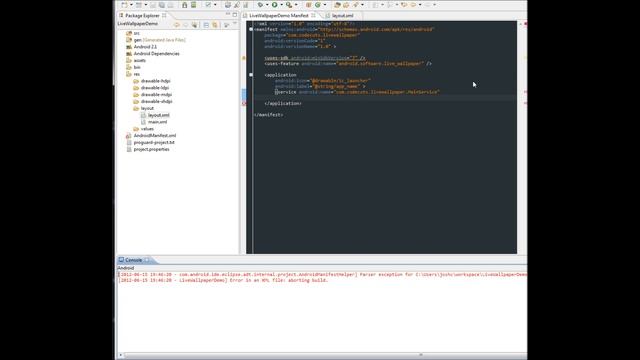Click the Android label in Console
640x360 pixels.
click(126, 268)
